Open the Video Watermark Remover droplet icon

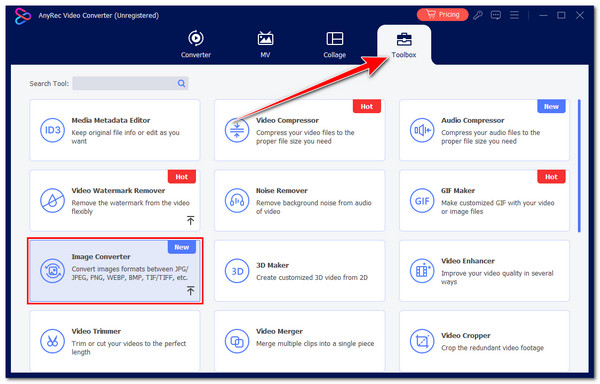pos(52,200)
